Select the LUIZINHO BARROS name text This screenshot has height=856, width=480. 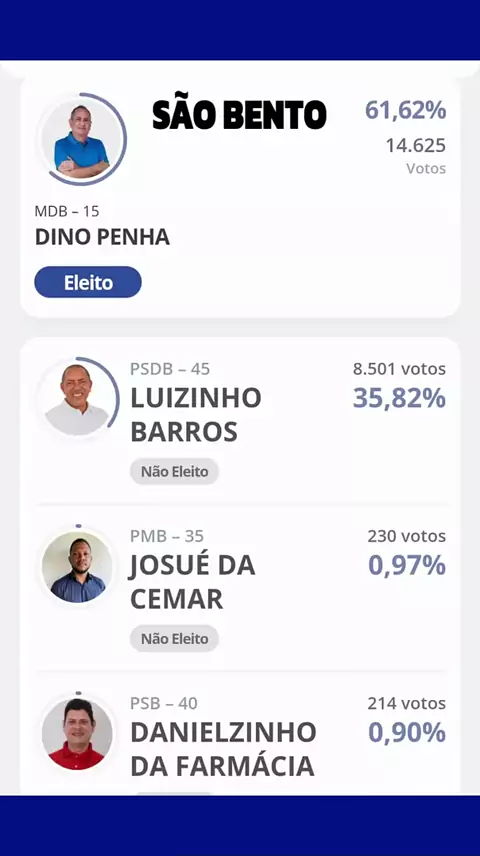195,415
